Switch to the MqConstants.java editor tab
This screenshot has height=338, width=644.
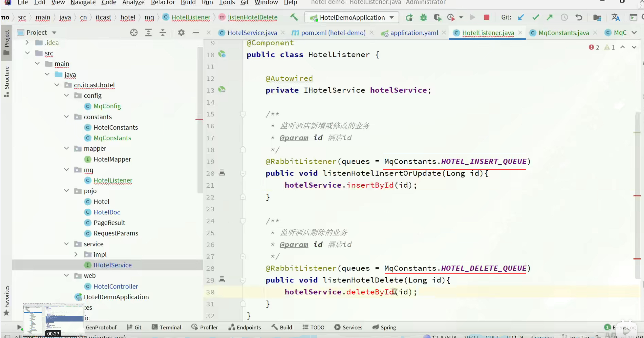tap(564, 33)
